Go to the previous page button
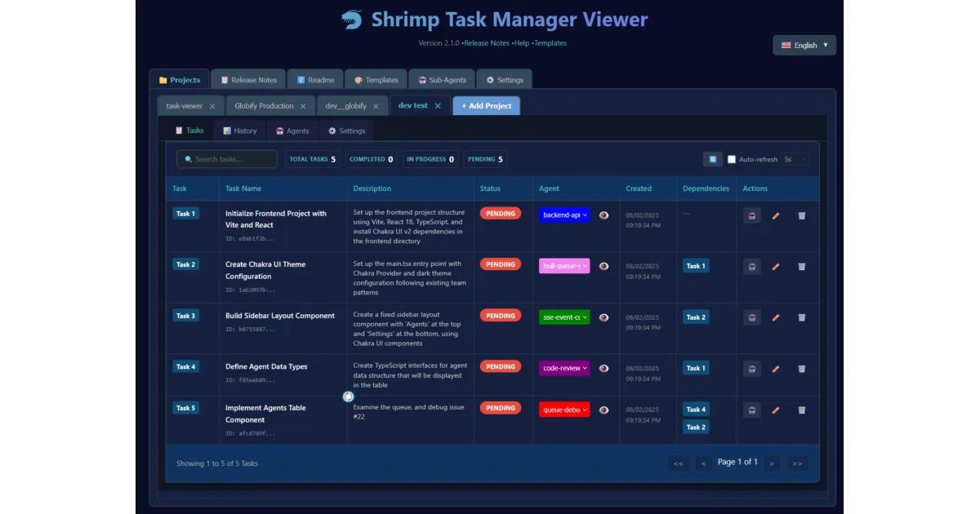 (x=703, y=463)
